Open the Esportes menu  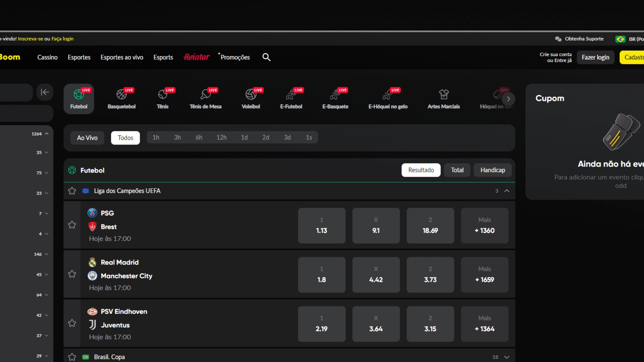(x=79, y=57)
